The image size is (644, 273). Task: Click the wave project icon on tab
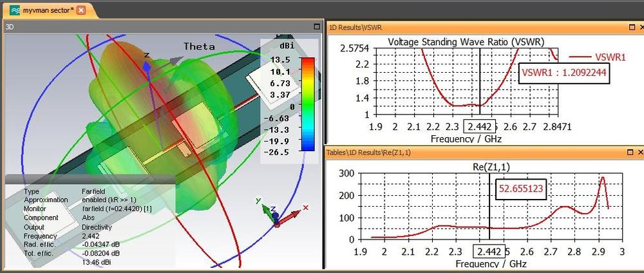[15, 10]
